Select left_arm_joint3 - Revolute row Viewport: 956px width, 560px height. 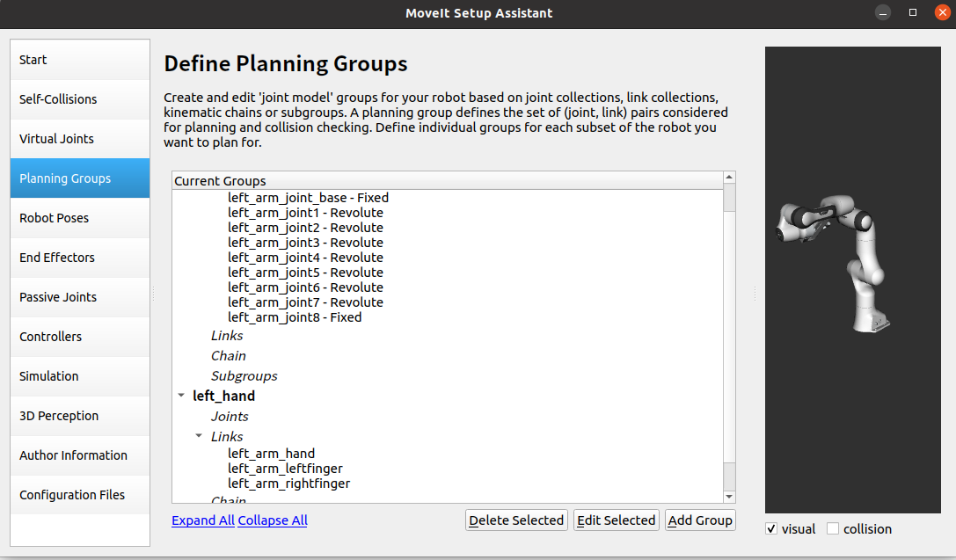tap(305, 243)
